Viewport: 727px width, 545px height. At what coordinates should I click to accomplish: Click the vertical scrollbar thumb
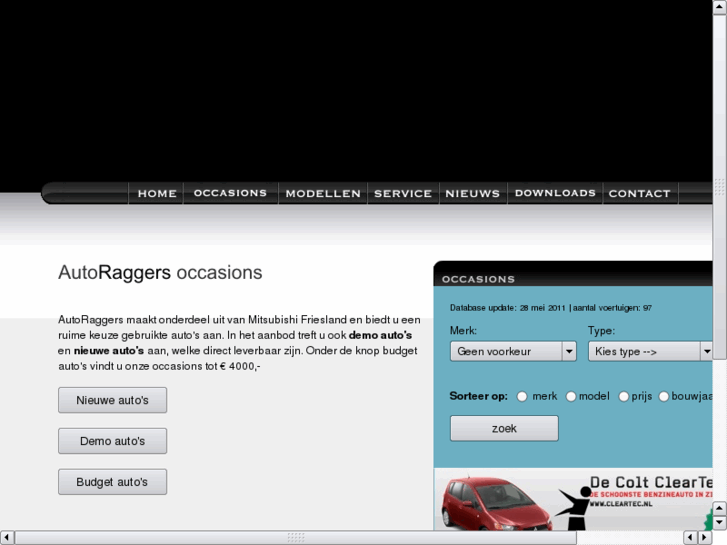point(719,186)
